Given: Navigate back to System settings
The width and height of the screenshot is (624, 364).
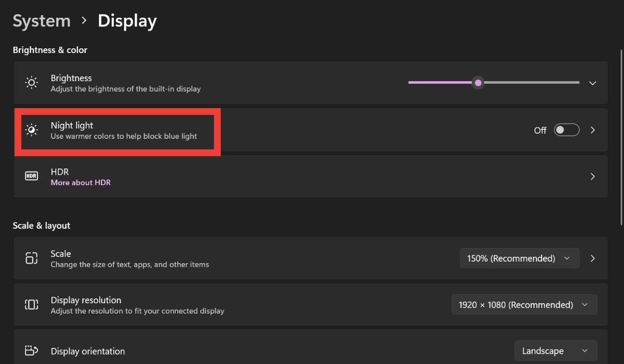Looking at the screenshot, I should (41, 20).
